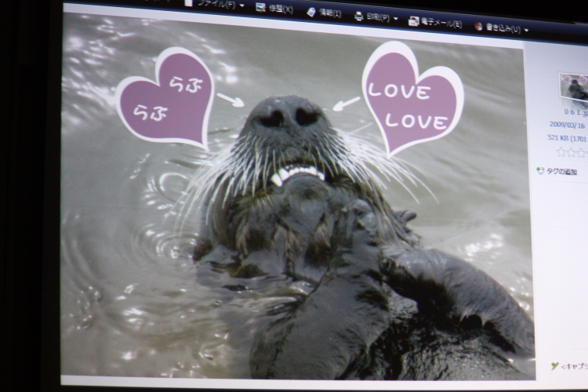
Task: Click the date 2009/03/16
Action: coord(567,125)
